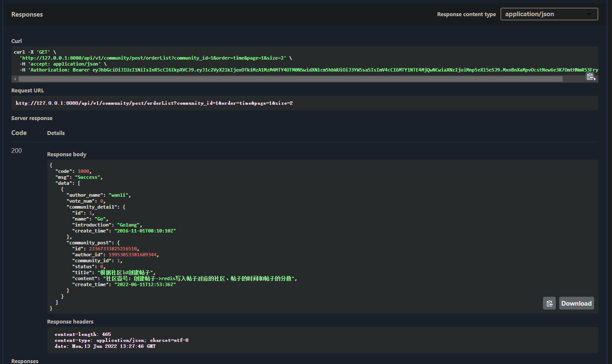Viewport: 612px width, 364px height.
Task: Click the curl -X 'GET' line
Action: [35, 52]
